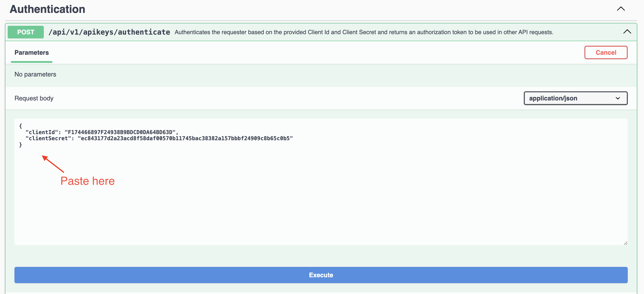Screen dimensions: 644x294
Task: Click the Execute button
Action: coord(321,275)
